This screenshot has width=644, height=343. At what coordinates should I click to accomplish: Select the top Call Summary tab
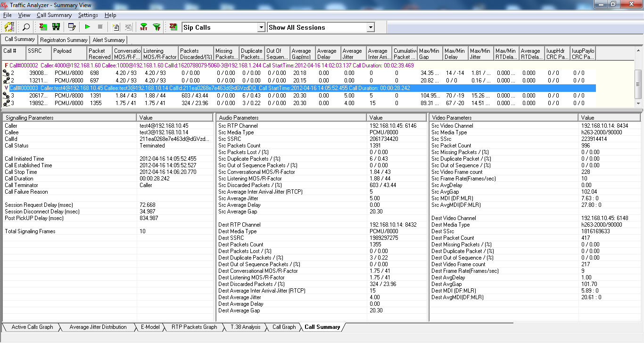19,40
